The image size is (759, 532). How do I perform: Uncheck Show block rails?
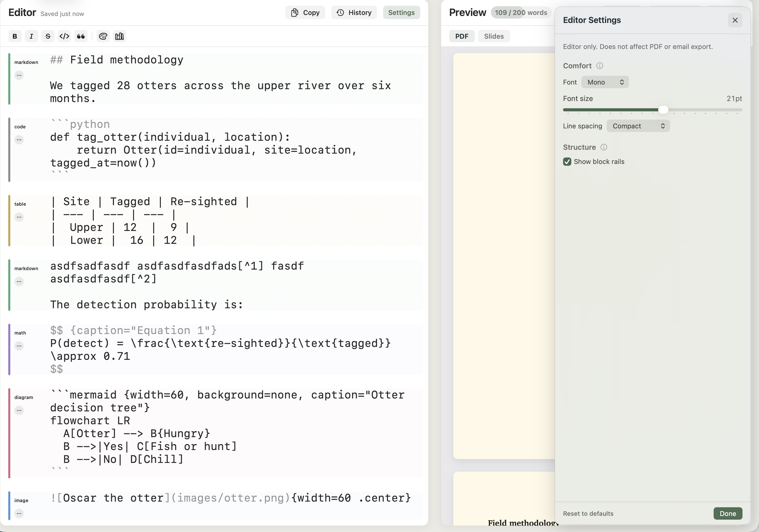pos(567,162)
